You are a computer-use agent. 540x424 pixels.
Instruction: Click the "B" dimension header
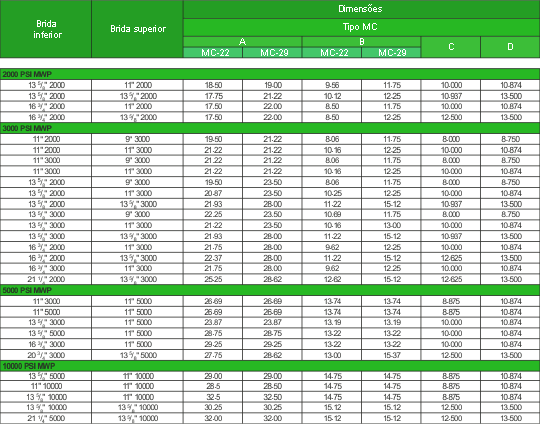(362, 42)
